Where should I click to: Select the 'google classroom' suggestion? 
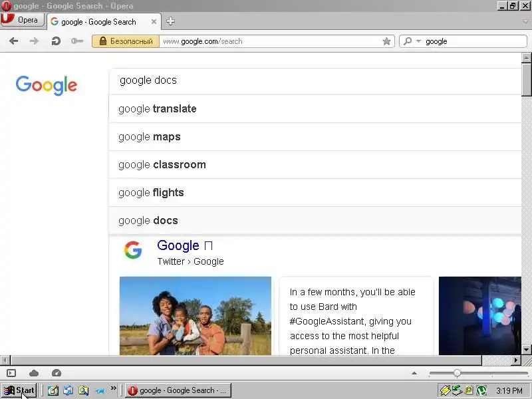click(315, 164)
